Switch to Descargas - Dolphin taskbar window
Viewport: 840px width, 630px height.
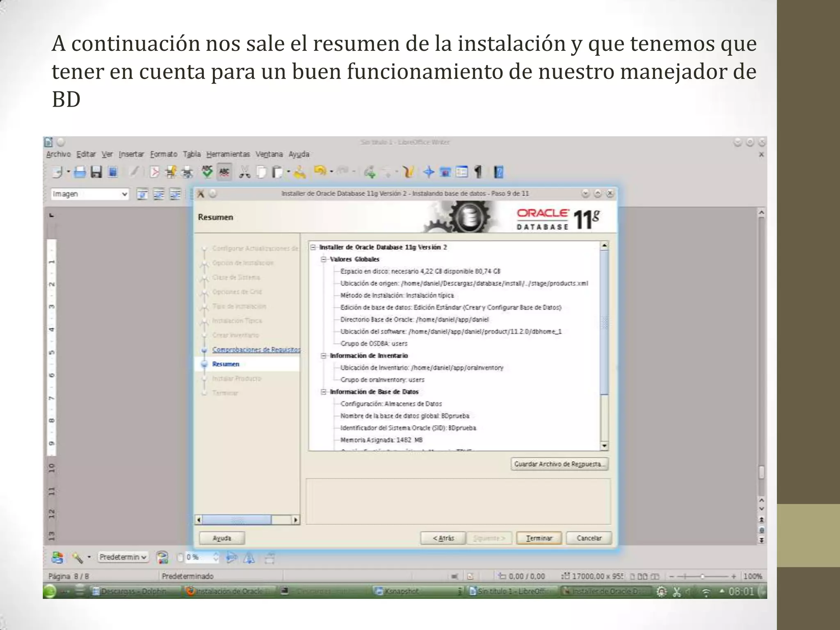(135, 591)
